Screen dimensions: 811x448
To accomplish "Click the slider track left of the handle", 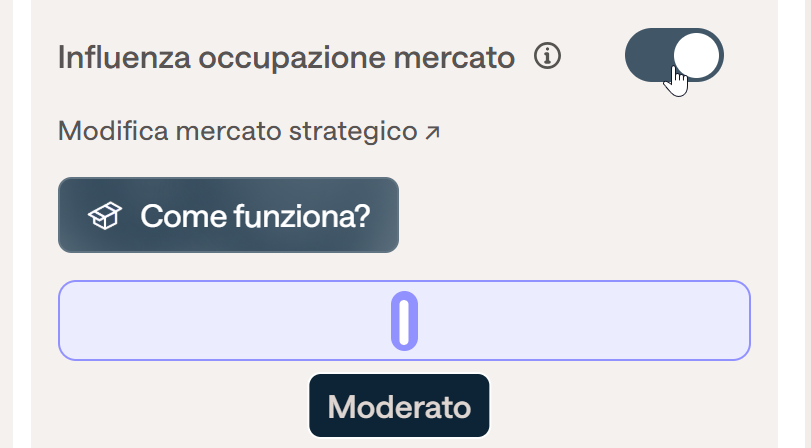I will [225, 321].
